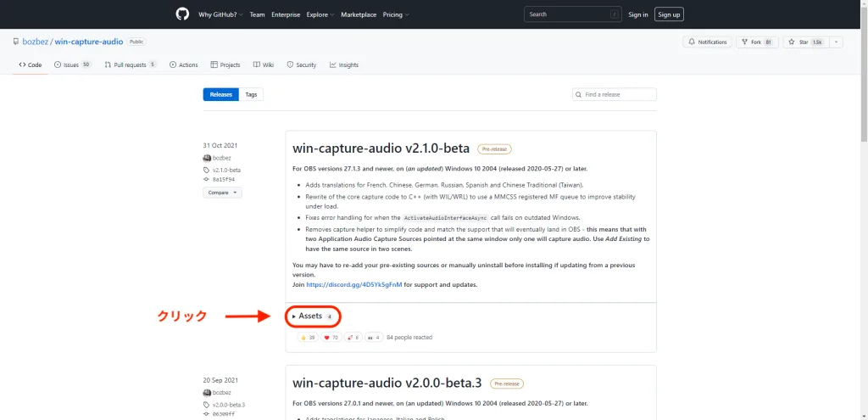Click the rocket reaction with 6
This screenshot has height=420, width=868.
pos(353,337)
